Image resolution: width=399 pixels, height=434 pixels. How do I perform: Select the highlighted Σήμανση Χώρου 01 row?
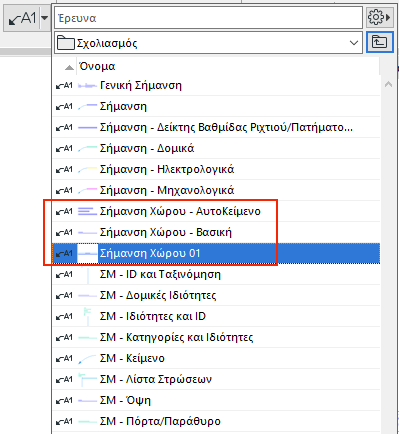click(x=216, y=253)
